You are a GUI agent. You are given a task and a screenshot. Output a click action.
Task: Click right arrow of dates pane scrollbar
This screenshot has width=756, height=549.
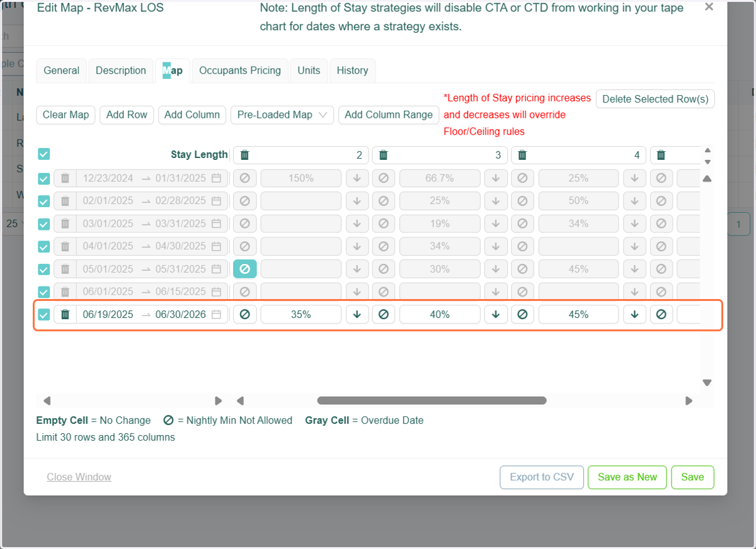coord(219,400)
